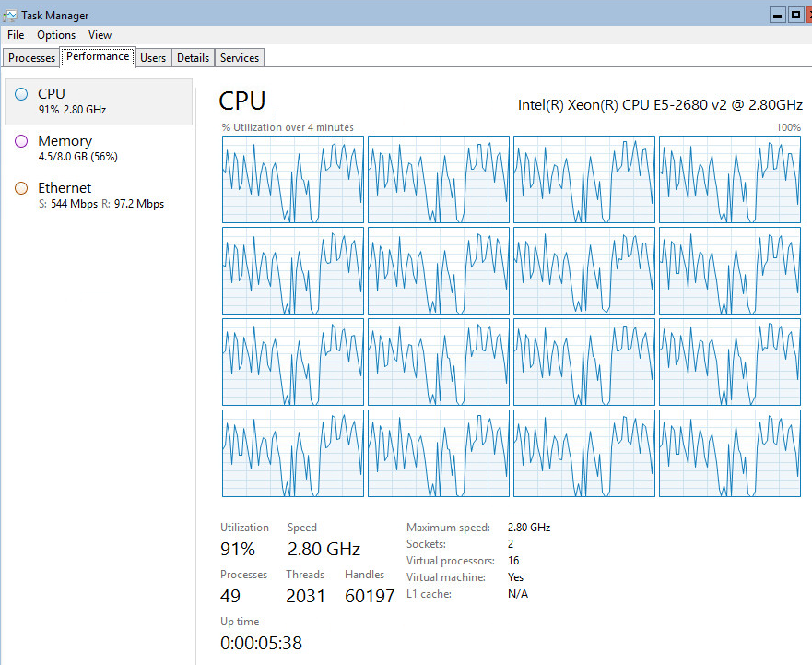Select the Performance tab

[x=98, y=57]
